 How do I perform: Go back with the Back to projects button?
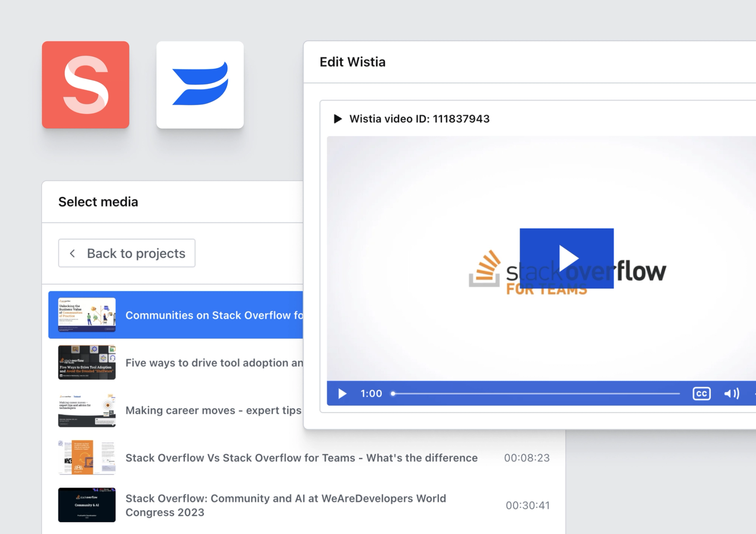[127, 253]
